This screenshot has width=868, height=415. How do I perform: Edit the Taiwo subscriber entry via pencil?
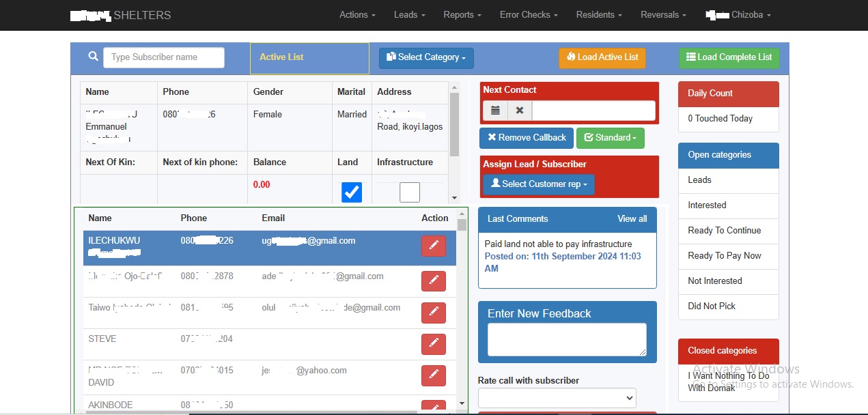433,313
